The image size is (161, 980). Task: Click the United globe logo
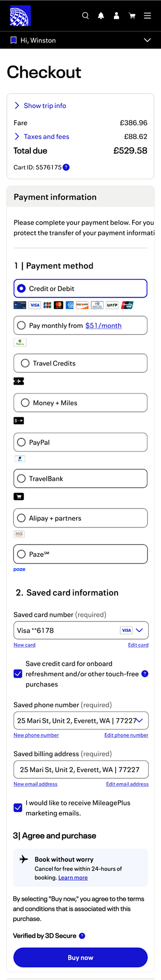coord(20,16)
